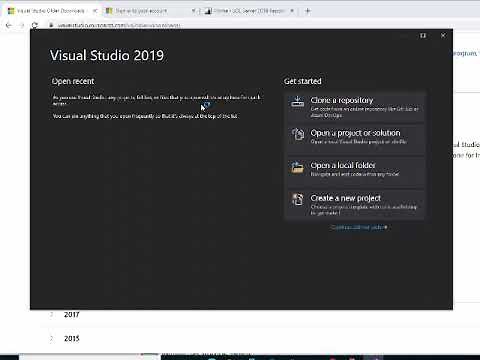Maximize the Visual Studio 2019 start window

tap(423, 35)
